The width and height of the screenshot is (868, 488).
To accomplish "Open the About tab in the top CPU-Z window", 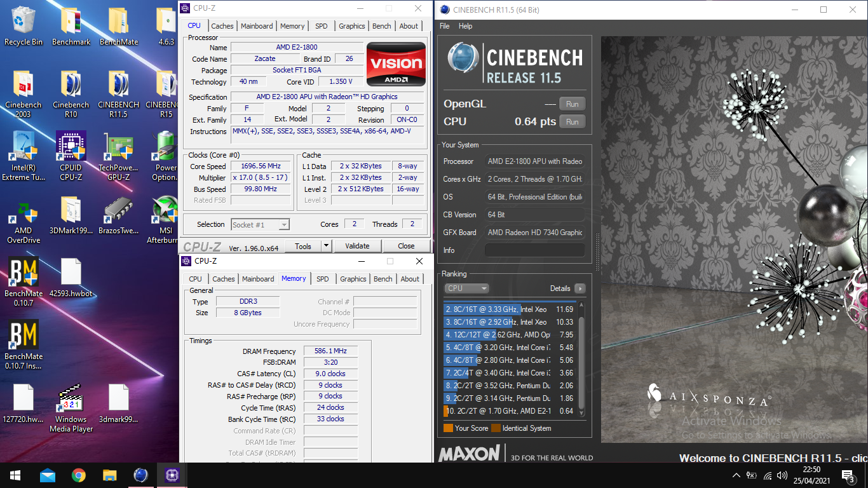I will [409, 26].
